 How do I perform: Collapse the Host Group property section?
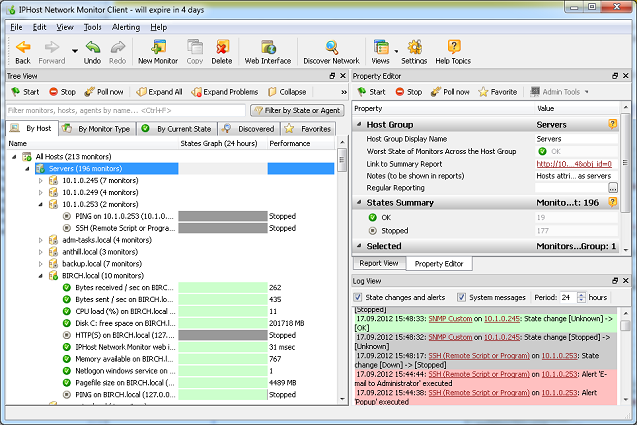[359, 124]
